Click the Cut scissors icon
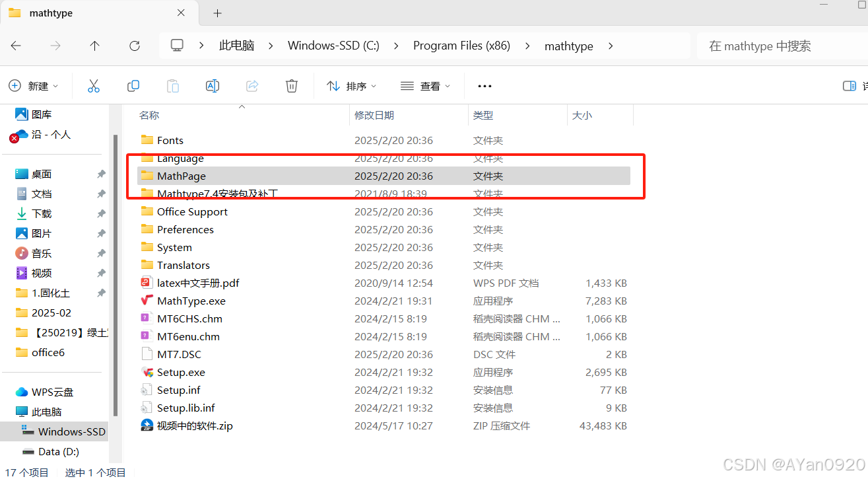This screenshot has width=868, height=479. point(94,86)
